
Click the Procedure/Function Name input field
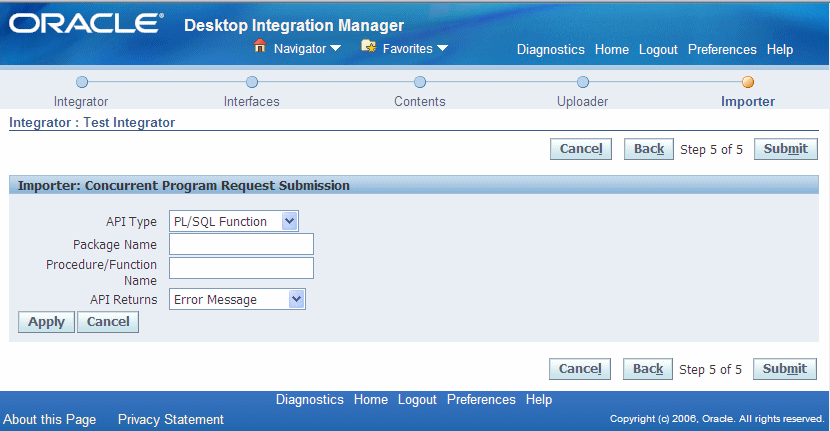pos(241,268)
